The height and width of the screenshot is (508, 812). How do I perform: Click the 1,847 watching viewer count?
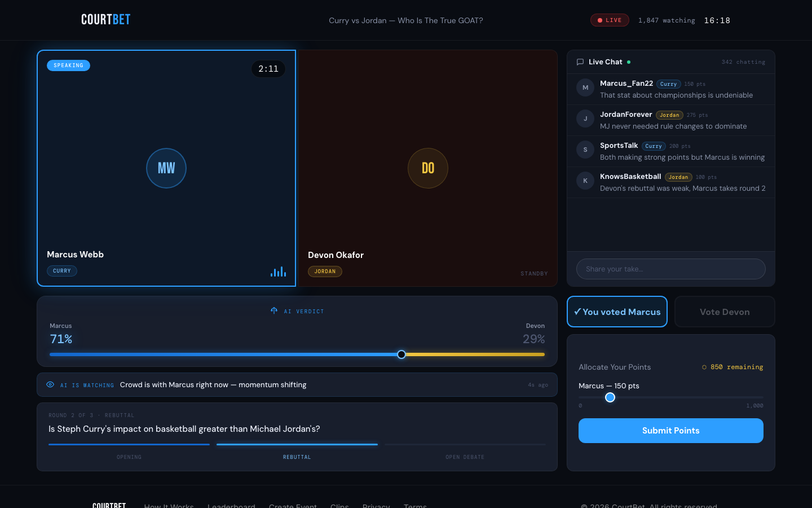(x=667, y=20)
